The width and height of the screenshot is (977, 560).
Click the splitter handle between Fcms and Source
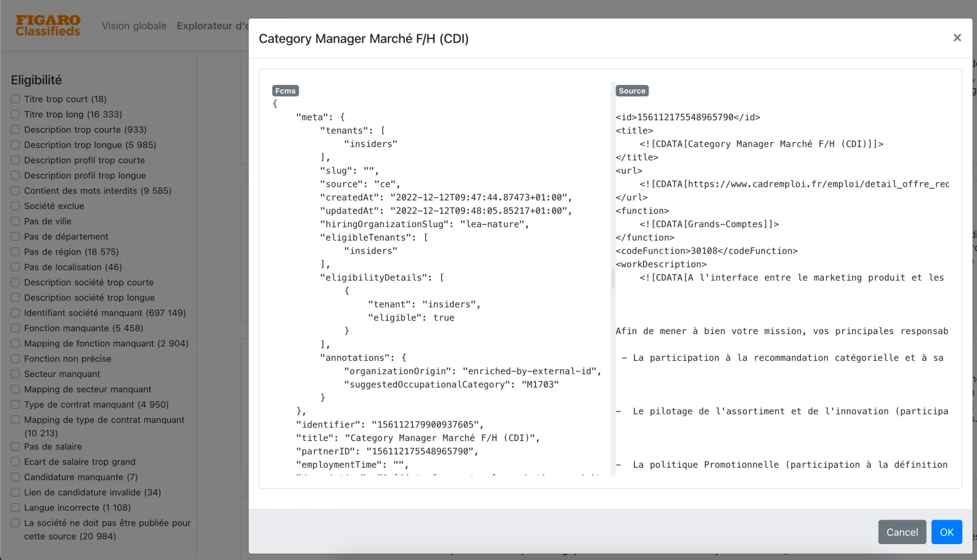[x=613, y=278]
